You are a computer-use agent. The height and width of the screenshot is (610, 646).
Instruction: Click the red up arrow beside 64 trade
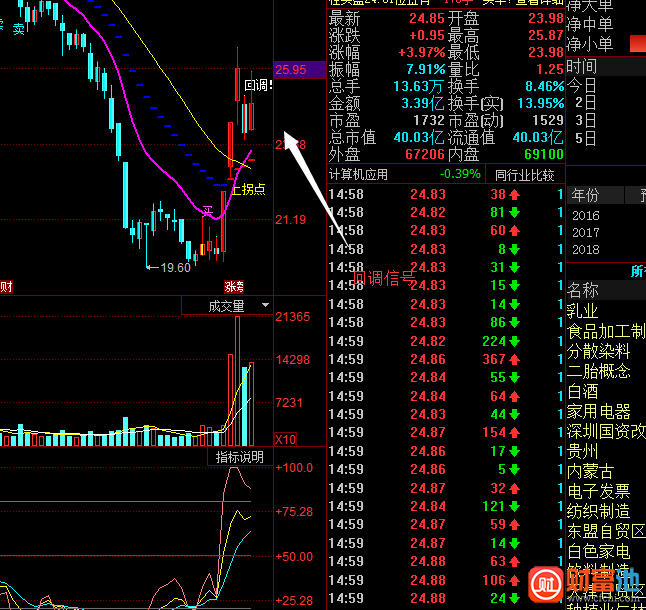click(x=514, y=397)
